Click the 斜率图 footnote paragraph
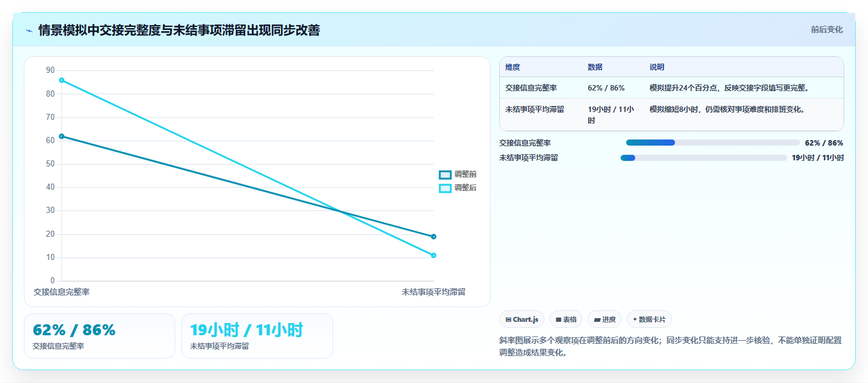Viewport: 868px width, 383px height. tap(671, 346)
